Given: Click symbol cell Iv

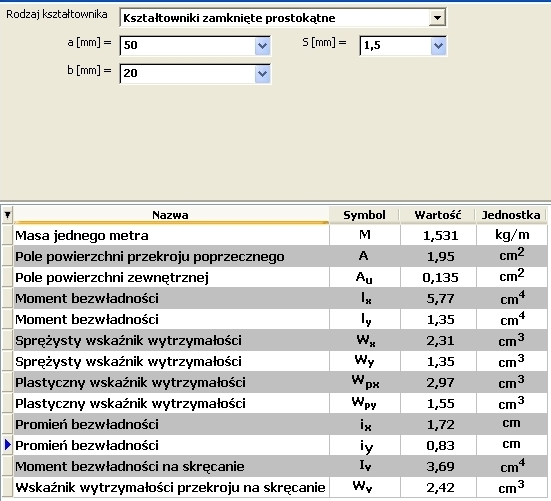Looking at the screenshot, I should [x=365, y=466].
